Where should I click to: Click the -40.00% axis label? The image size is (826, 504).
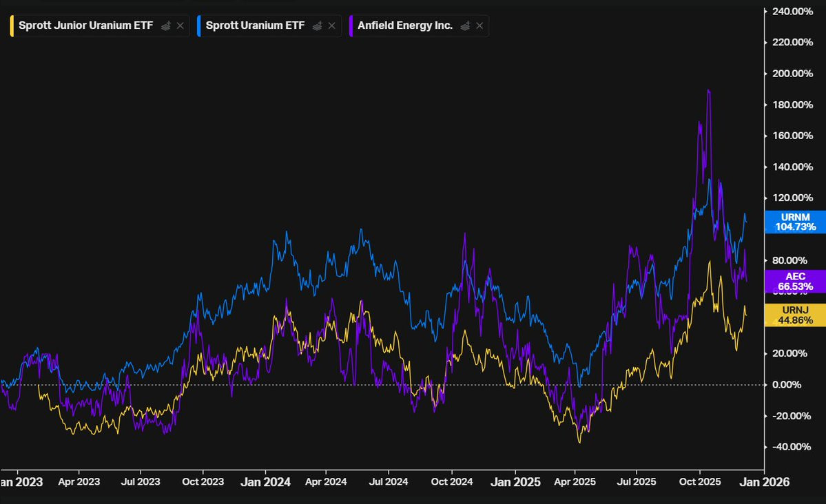click(792, 447)
